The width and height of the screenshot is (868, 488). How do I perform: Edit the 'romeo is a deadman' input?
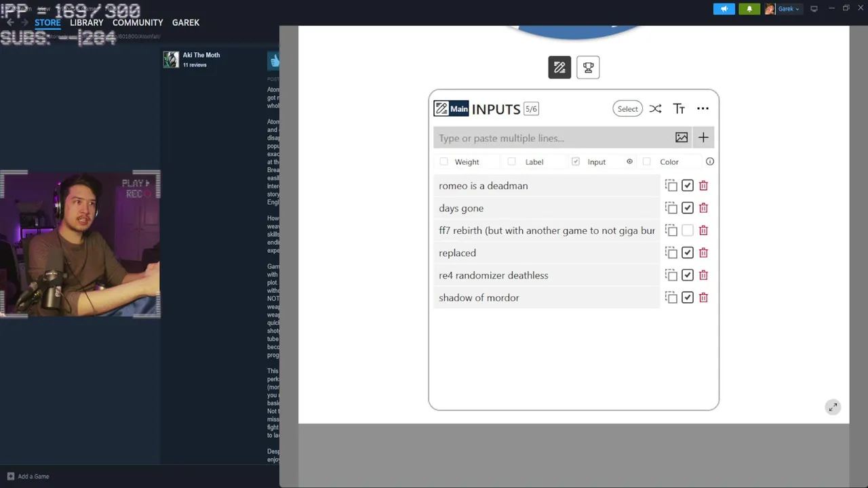(x=547, y=186)
